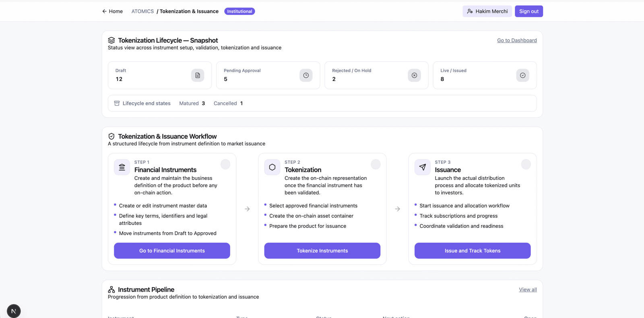Screen dimensions: 644x318
Task: Go back using the Home link
Action: coord(112,11)
